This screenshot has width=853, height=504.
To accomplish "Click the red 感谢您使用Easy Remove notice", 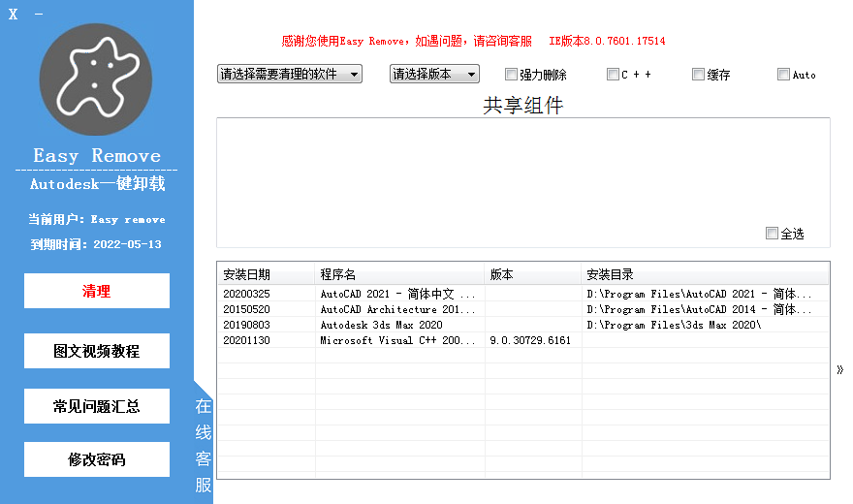I will click(x=406, y=42).
